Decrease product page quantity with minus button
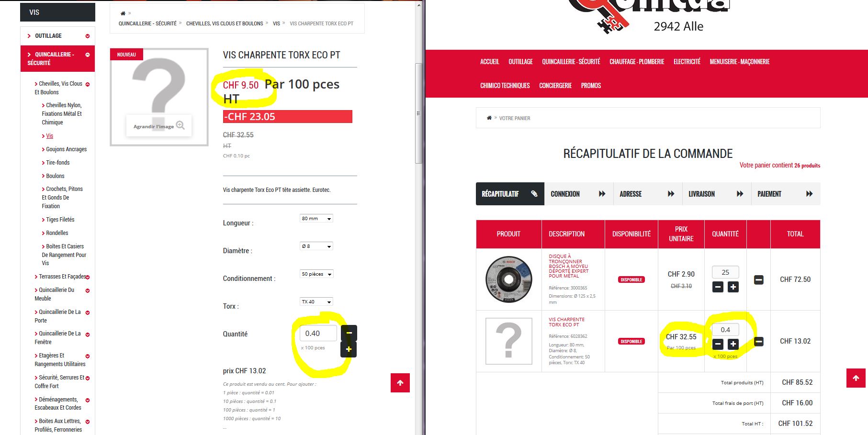Viewport: 868px width, 435px height. [349, 333]
